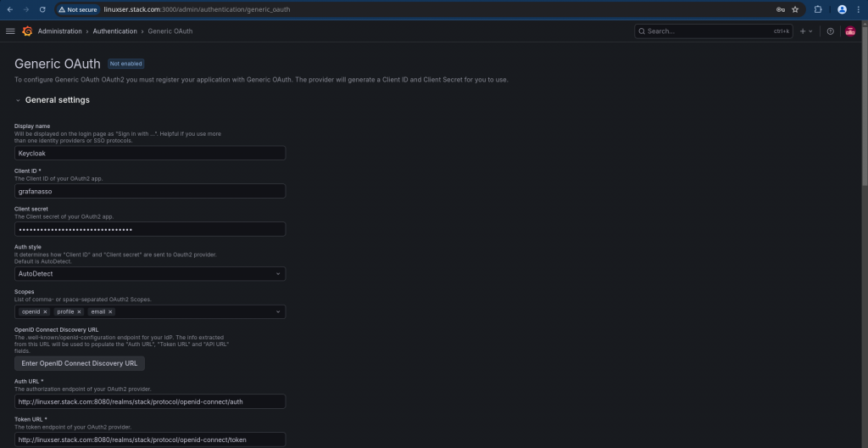Click the browser forward arrow
The image size is (868, 448).
click(x=26, y=9)
